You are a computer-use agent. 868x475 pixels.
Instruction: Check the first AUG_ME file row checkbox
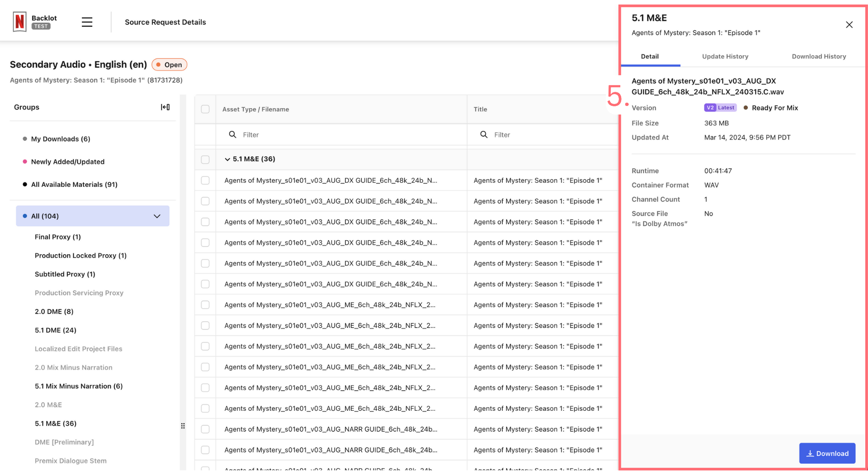click(x=205, y=305)
